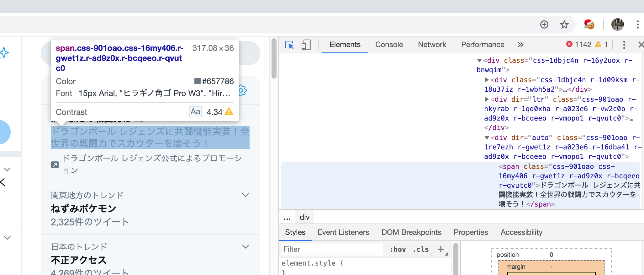Click the promoted arrow icon

55,164
